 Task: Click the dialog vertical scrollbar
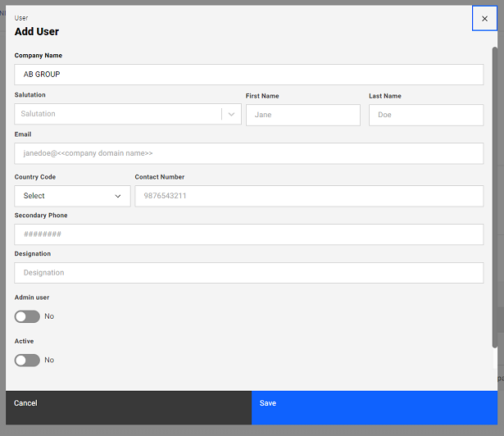click(494, 197)
